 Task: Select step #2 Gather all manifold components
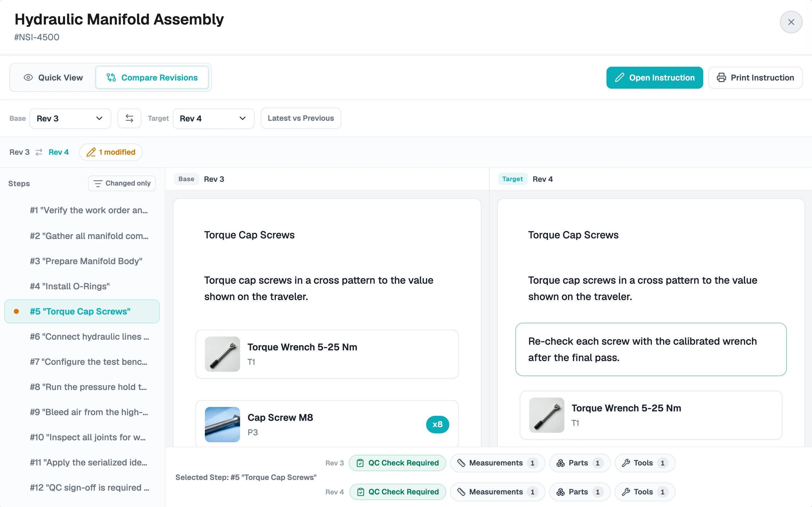[x=82, y=236]
